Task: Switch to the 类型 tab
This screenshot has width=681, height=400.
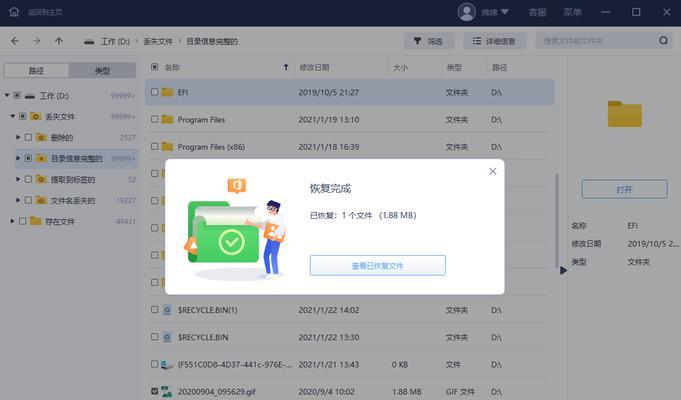Action: (102, 70)
